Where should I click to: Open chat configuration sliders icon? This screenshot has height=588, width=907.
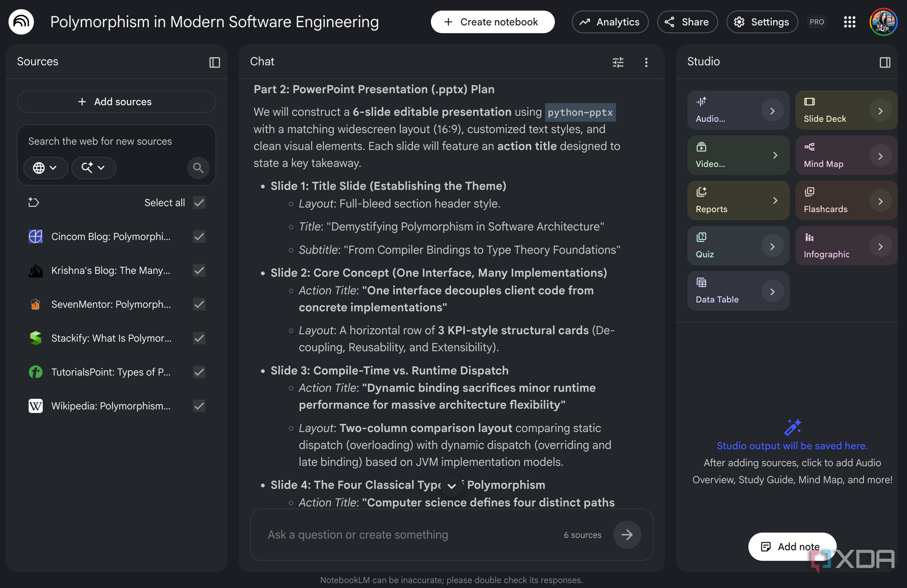618,62
